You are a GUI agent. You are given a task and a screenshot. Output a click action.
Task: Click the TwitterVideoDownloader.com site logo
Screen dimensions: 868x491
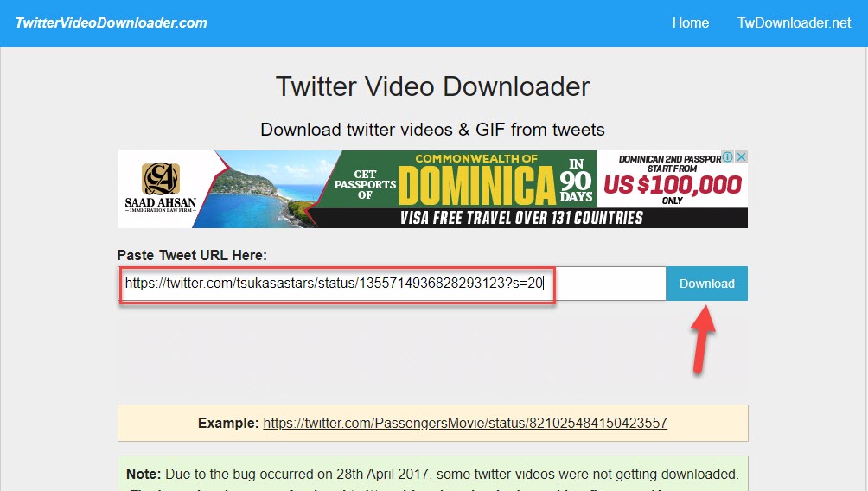click(x=112, y=23)
